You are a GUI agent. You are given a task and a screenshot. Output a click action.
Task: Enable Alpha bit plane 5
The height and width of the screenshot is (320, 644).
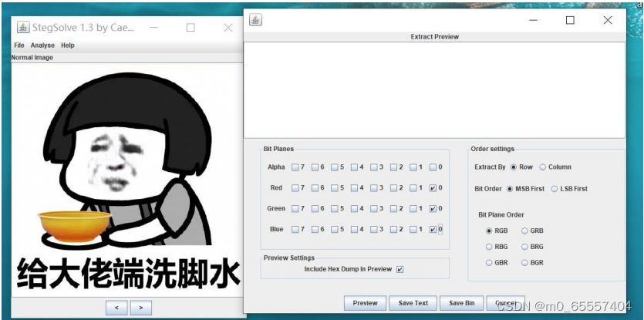tap(334, 167)
